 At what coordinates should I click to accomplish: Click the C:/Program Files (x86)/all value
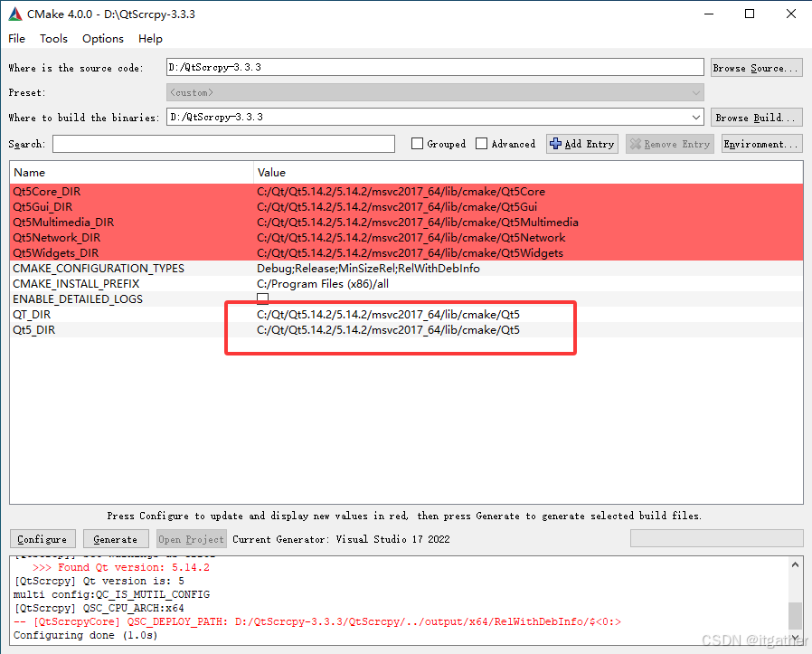click(323, 284)
